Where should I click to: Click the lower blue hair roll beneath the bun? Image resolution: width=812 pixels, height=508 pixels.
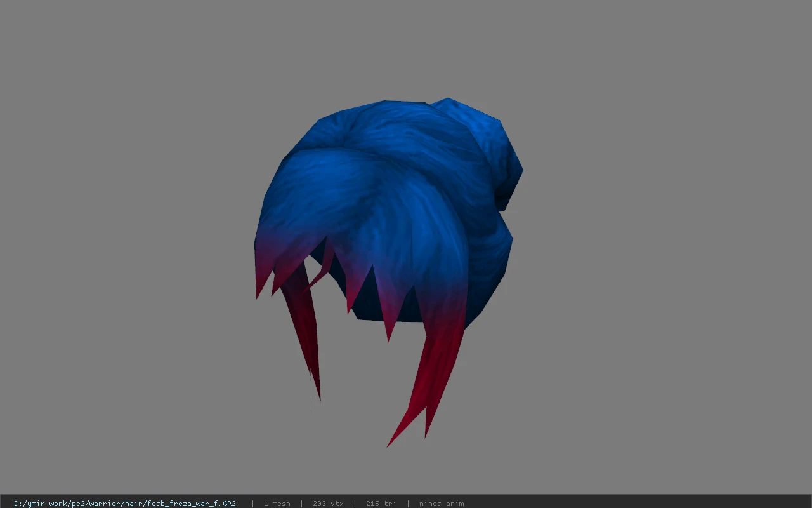[x=492, y=267]
